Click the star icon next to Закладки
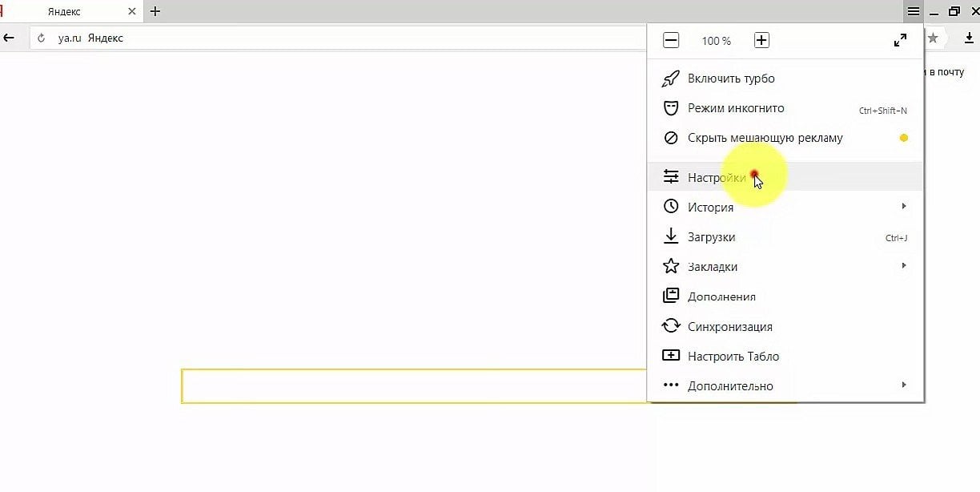This screenshot has height=492, width=980. click(671, 266)
